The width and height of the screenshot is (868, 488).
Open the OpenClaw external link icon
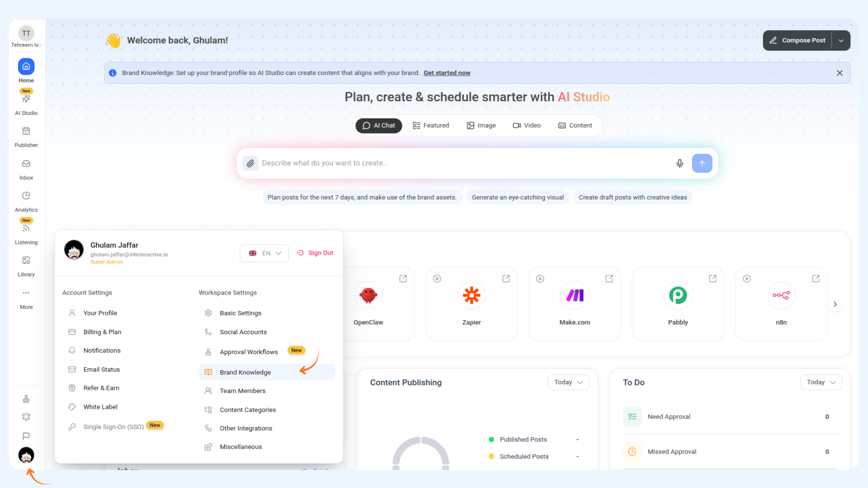click(403, 279)
